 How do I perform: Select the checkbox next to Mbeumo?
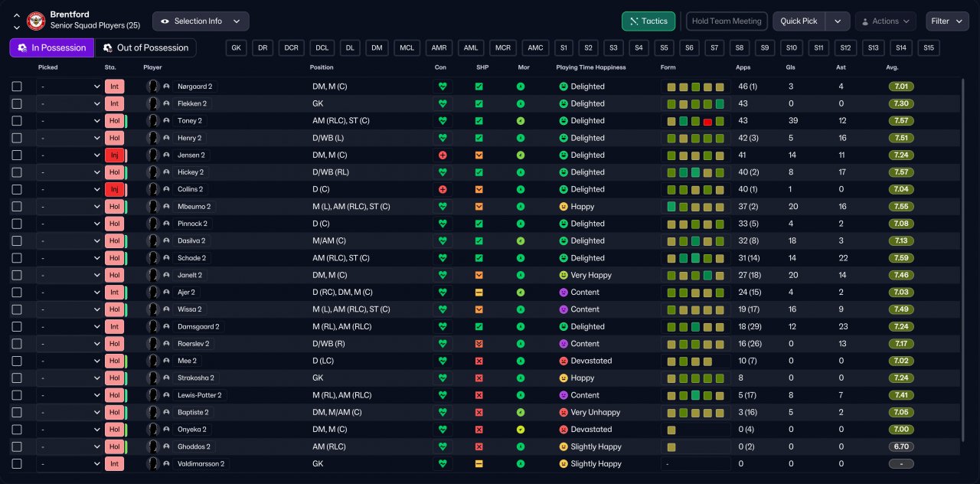17,207
